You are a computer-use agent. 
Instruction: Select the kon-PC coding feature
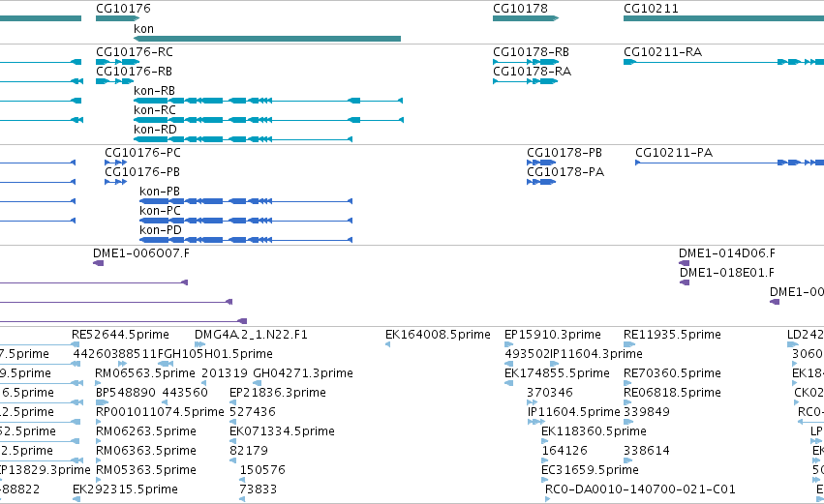tap(246, 221)
